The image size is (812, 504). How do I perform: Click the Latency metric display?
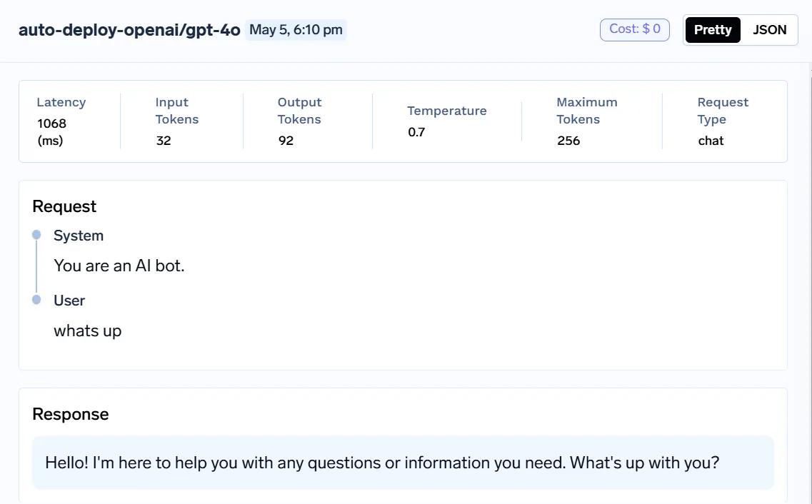pos(61,123)
